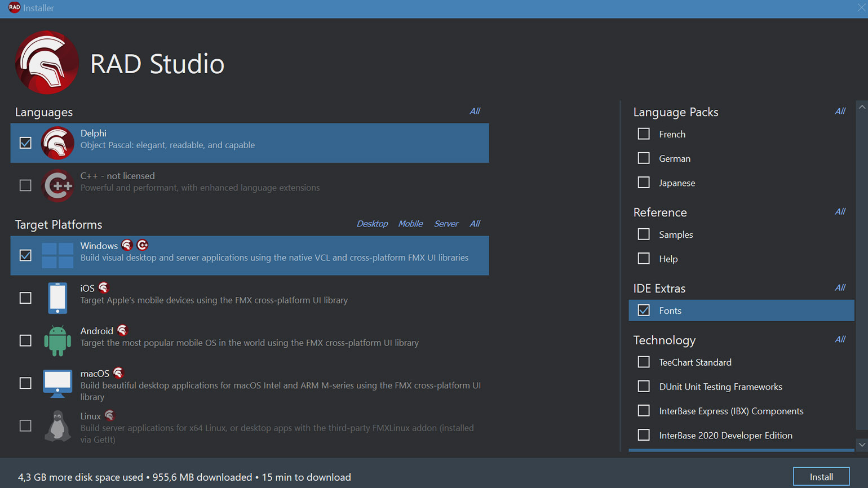Image resolution: width=868 pixels, height=488 pixels.
Task: Click the macOS monitor icon
Action: tap(57, 384)
